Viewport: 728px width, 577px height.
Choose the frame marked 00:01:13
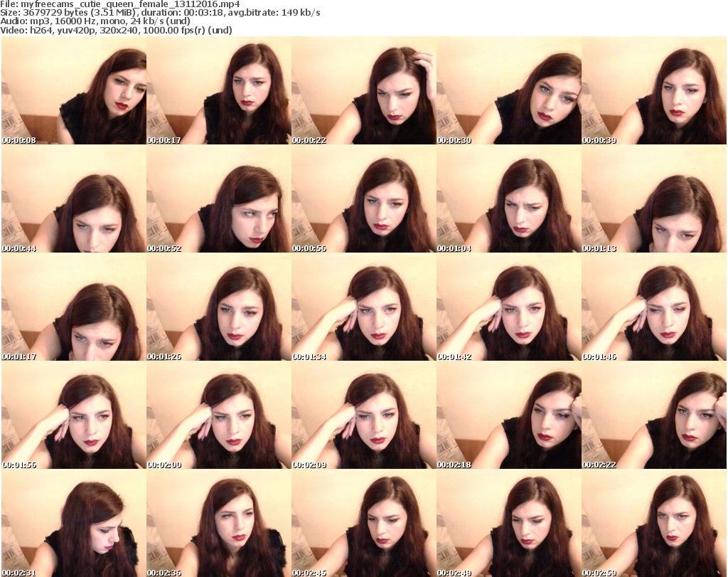[x=654, y=198]
